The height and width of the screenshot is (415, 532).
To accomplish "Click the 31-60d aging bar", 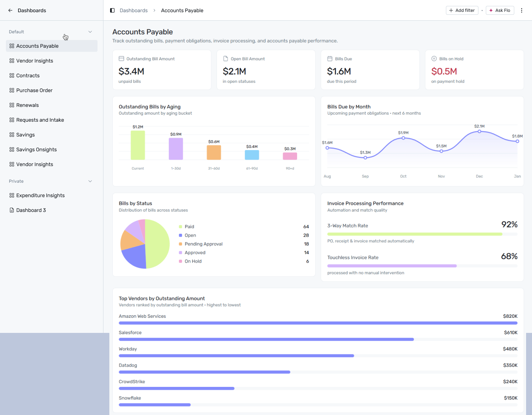I will 214,152.
